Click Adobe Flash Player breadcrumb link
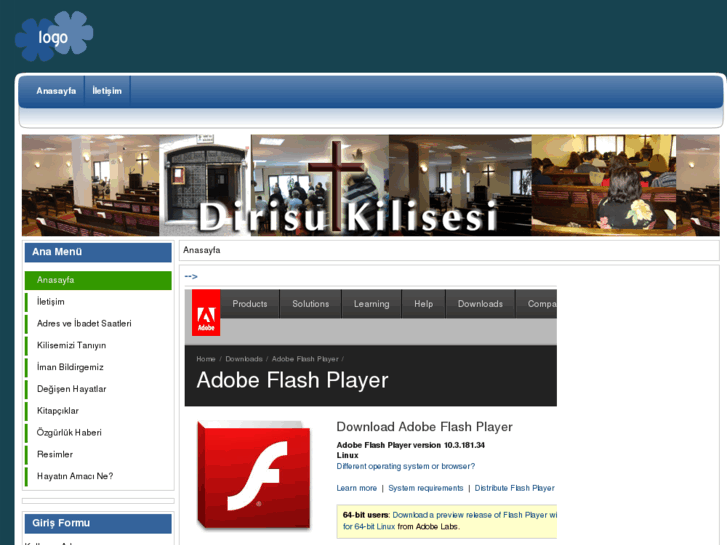This screenshot has height=545, width=727. click(x=305, y=359)
